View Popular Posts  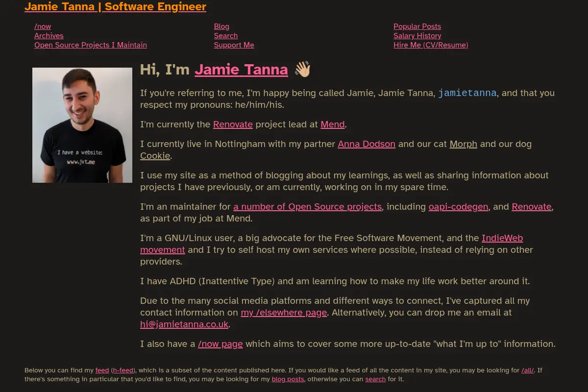point(417,26)
